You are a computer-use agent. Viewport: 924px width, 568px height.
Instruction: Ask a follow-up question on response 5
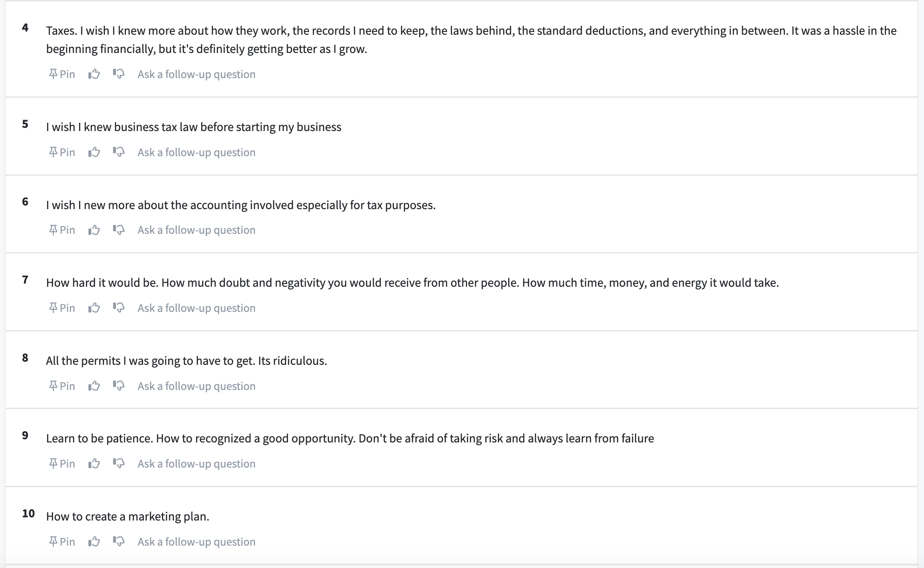tap(196, 152)
